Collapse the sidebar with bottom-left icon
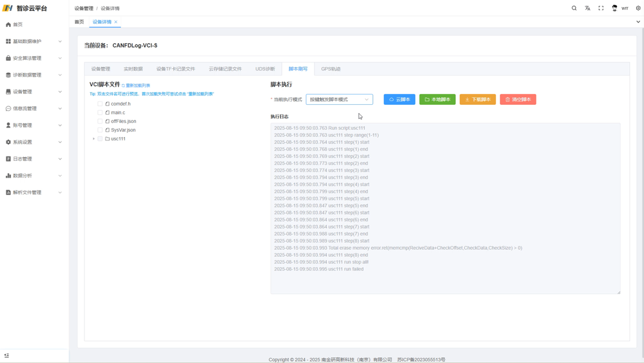This screenshot has width=644, height=363. pos(7,355)
